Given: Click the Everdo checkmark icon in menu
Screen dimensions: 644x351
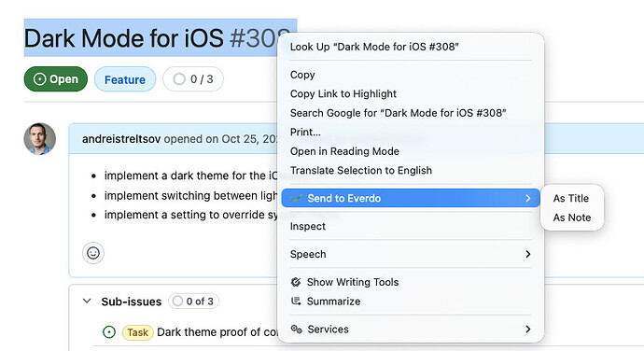Looking at the screenshot, I should (296, 198).
